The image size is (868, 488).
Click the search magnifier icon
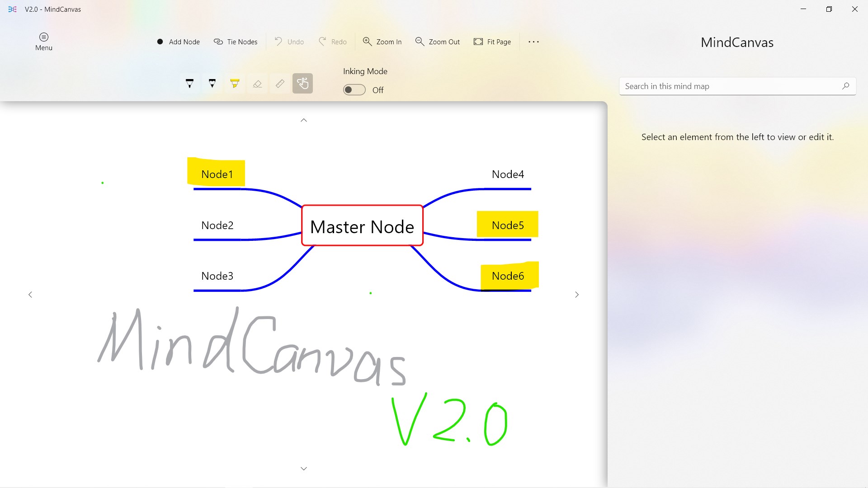pyautogui.click(x=845, y=86)
